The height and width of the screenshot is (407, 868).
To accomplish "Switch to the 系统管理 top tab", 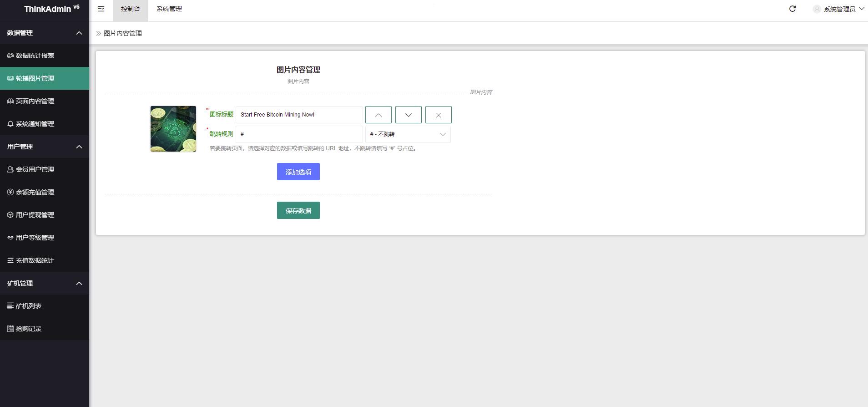I will click(x=169, y=9).
